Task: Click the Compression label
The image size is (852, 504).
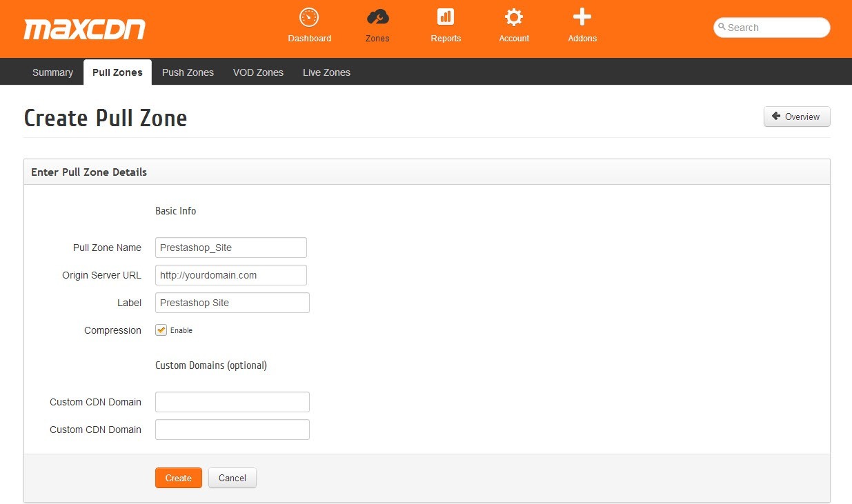Action: (x=112, y=330)
